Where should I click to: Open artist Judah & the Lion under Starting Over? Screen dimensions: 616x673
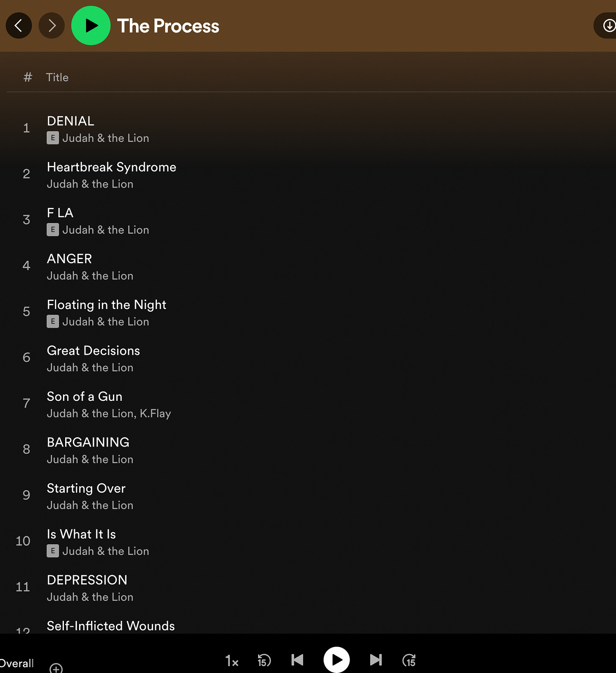click(x=90, y=505)
